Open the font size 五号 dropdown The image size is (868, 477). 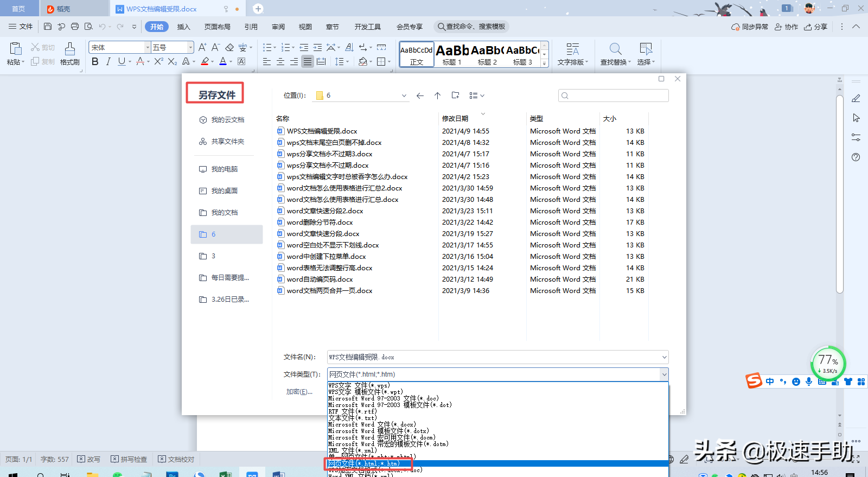coord(190,48)
